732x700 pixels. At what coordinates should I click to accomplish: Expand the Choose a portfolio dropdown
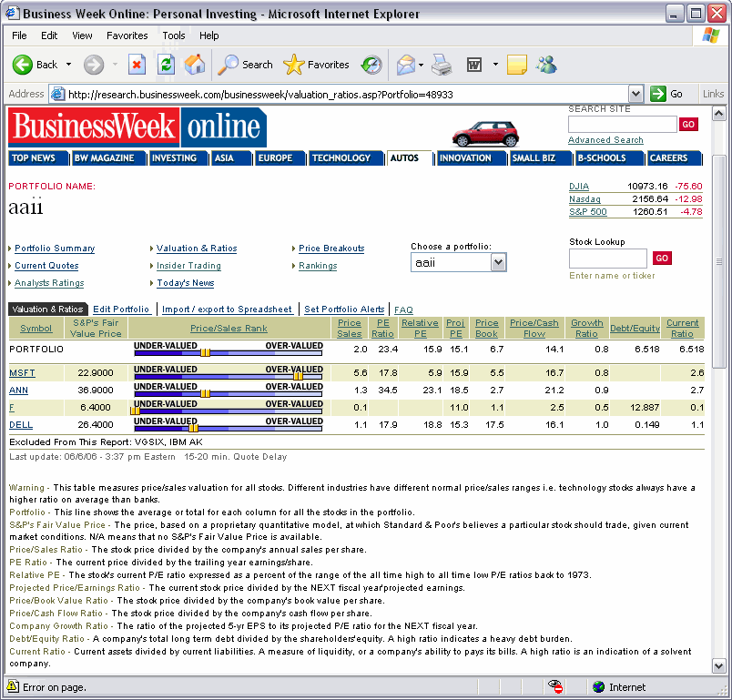click(x=498, y=262)
